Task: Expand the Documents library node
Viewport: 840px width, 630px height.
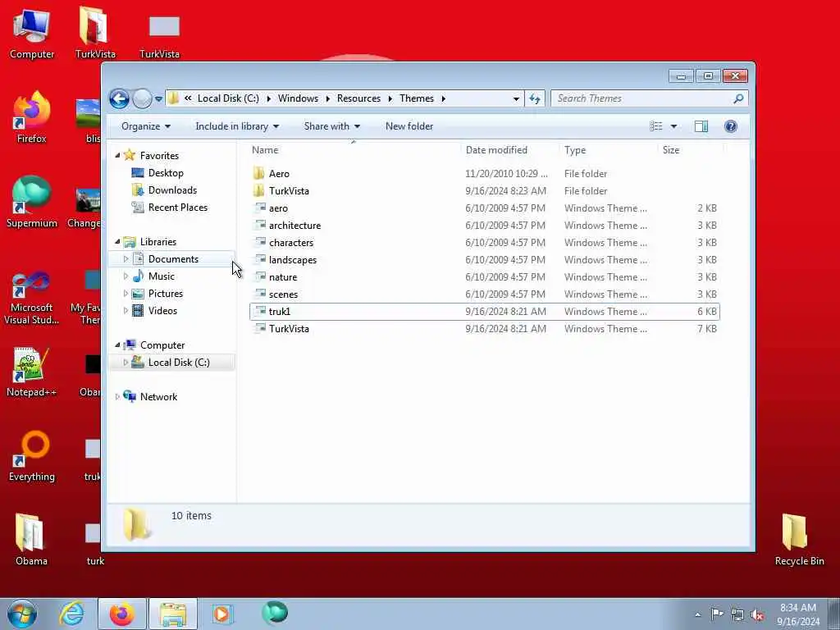Action: pos(126,259)
